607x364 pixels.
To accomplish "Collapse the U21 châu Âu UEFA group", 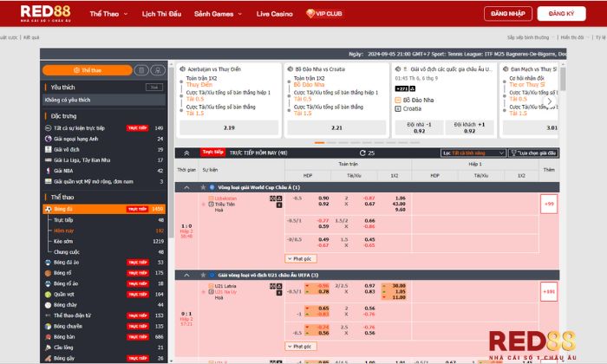I will click(x=186, y=275).
